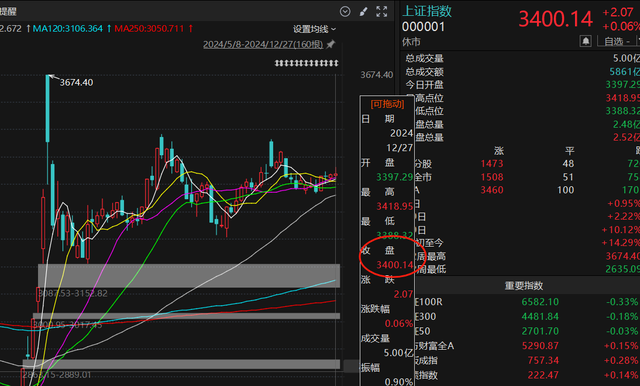Open the 重要指数 section header
This screenshot has width=640, height=386.
click(524, 286)
